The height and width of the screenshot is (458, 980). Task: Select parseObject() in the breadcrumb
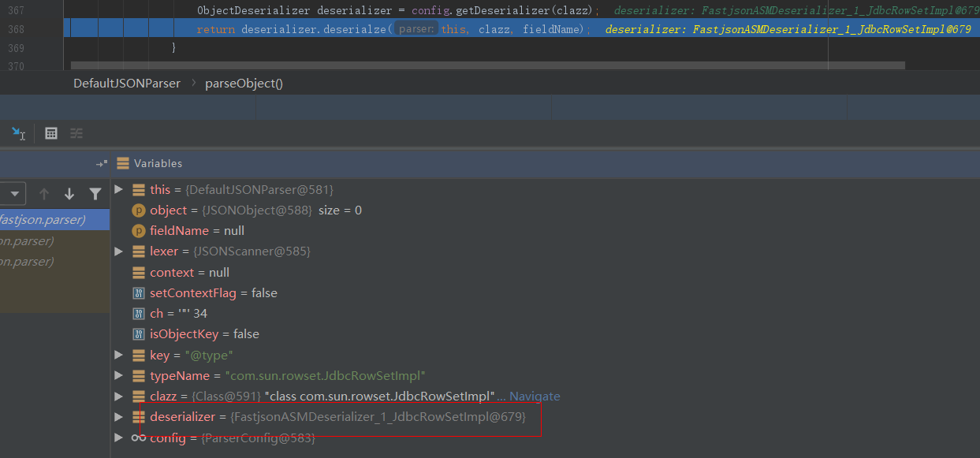(244, 83)
